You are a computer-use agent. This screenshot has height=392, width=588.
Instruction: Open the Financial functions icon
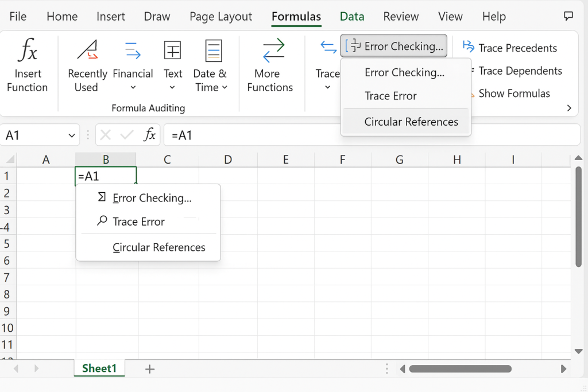click(x=133, y=51)
